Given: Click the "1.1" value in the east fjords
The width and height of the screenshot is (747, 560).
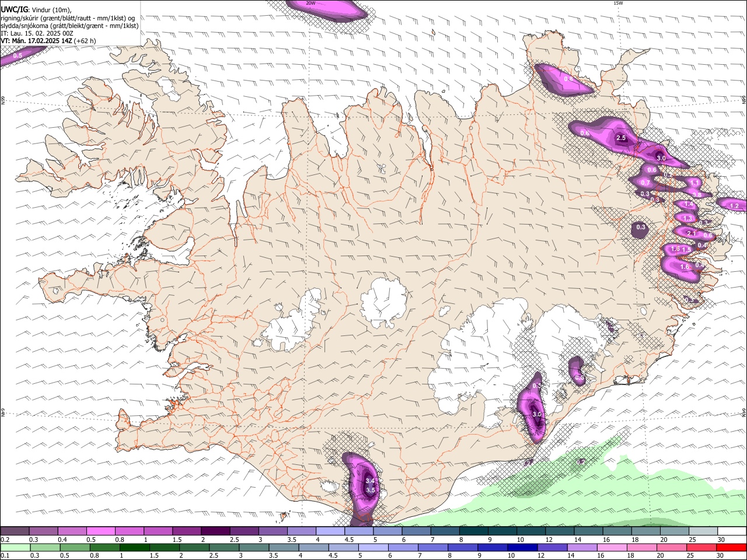Looking at the screenshot, I should coord(694,183).
